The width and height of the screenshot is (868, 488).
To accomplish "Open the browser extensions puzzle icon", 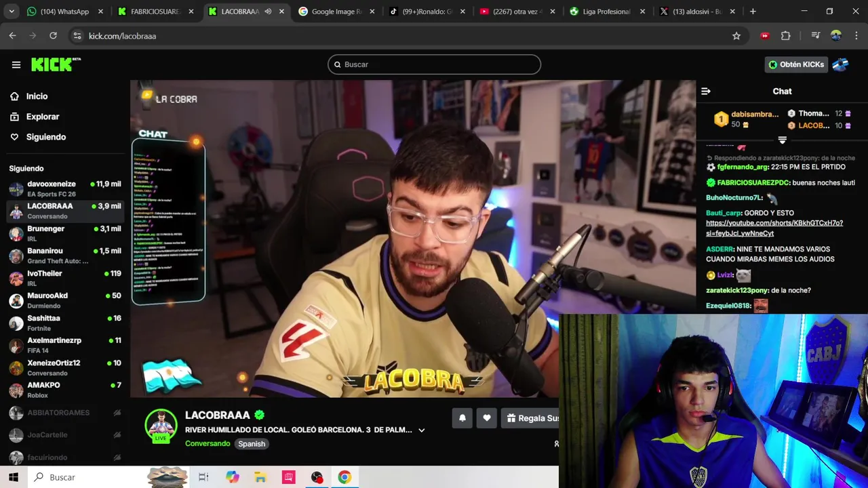I will coord(786,36).
